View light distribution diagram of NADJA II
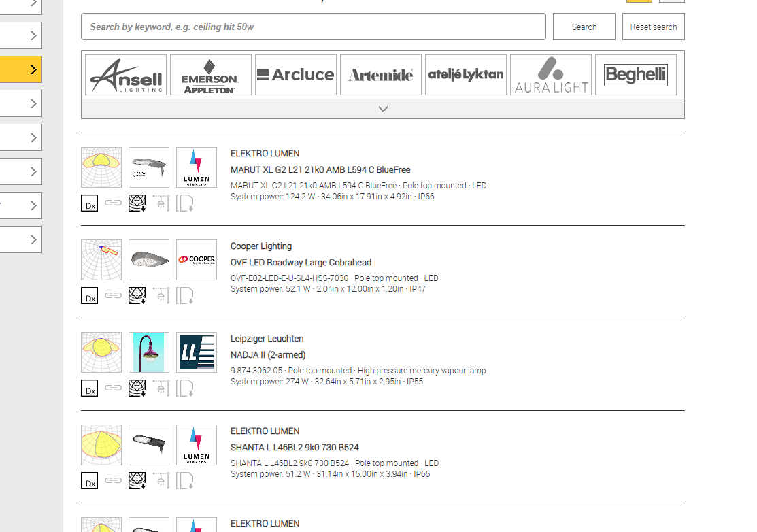757x532 pixels. [101, 352]
